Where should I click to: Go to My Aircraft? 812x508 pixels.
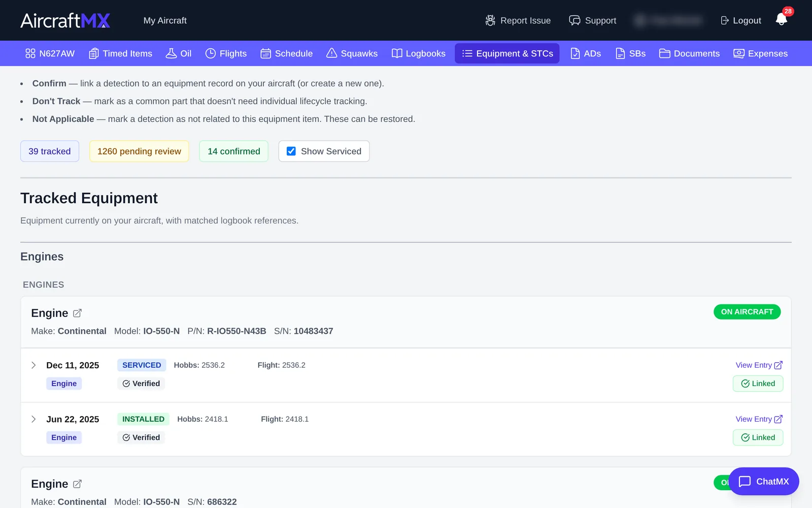coord(165,20)
